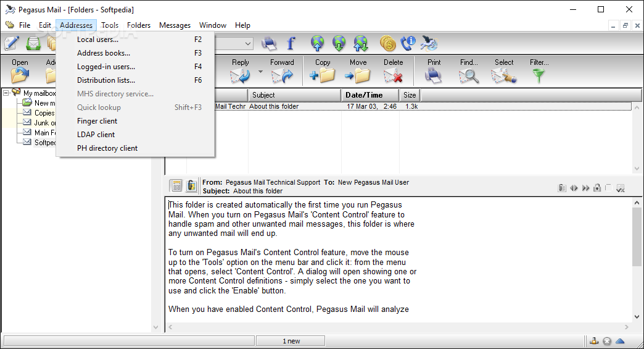Screen dimensions: 644x349
Task: Choose Local users... from Addresses menu
Action: [x=136, y=40]
